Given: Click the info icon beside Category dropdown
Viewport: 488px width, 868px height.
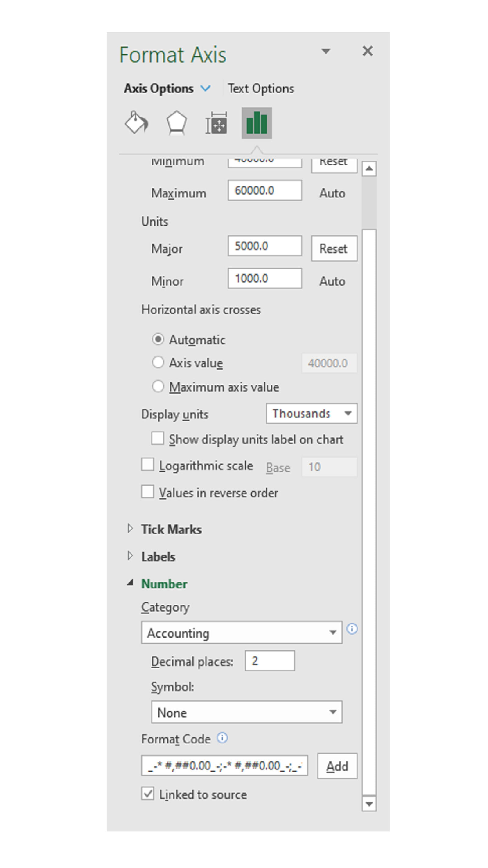Looking at the screenshot, I should pos(352,629).
